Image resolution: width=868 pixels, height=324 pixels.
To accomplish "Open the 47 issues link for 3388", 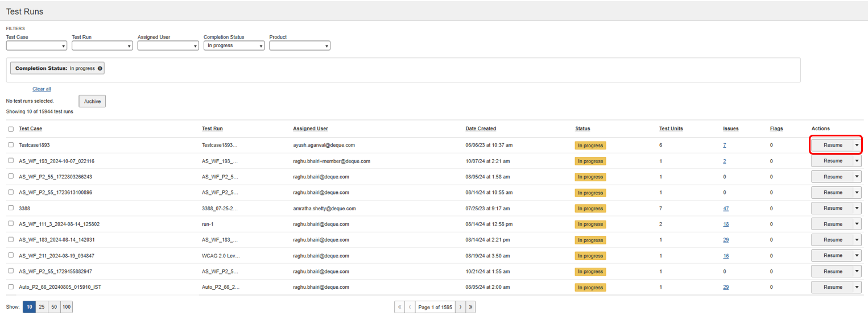I will [x=726, y=209].
